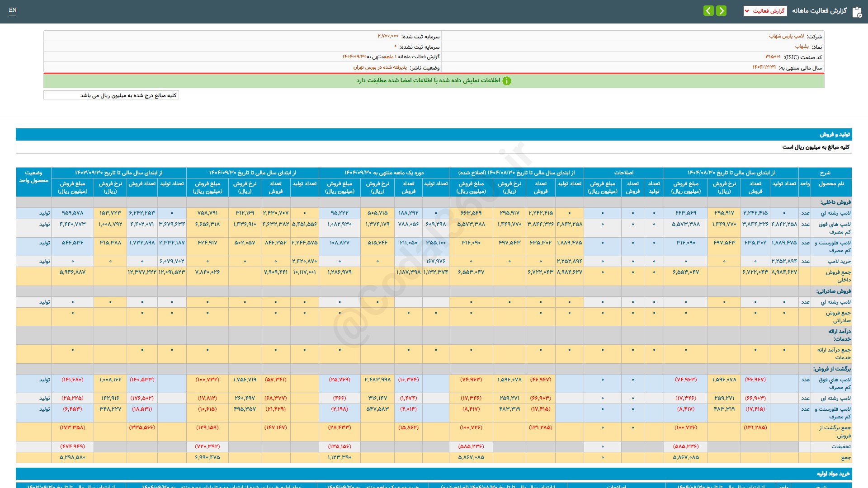
Task: Switch language with EN link
Action: pos(13,10)
